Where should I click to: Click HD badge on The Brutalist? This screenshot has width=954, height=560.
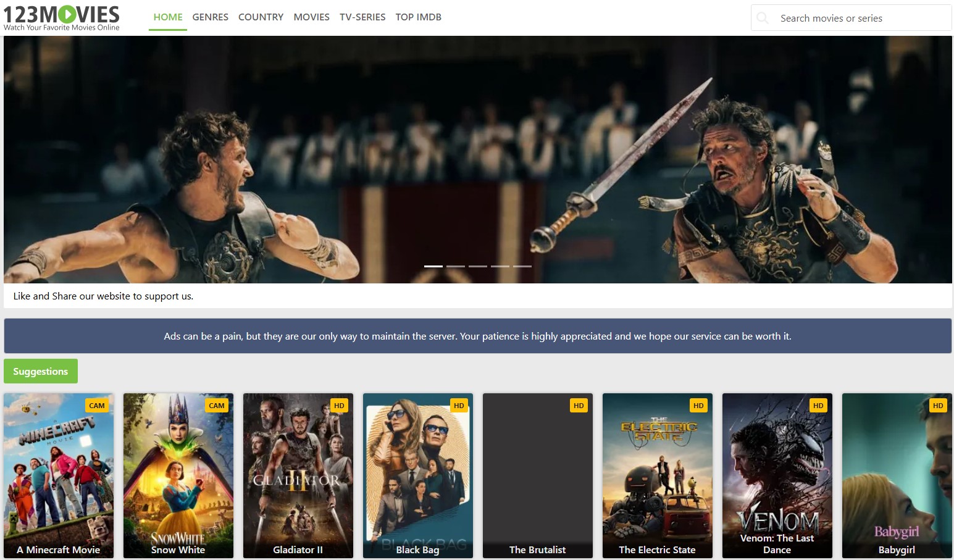coord(579,406)
